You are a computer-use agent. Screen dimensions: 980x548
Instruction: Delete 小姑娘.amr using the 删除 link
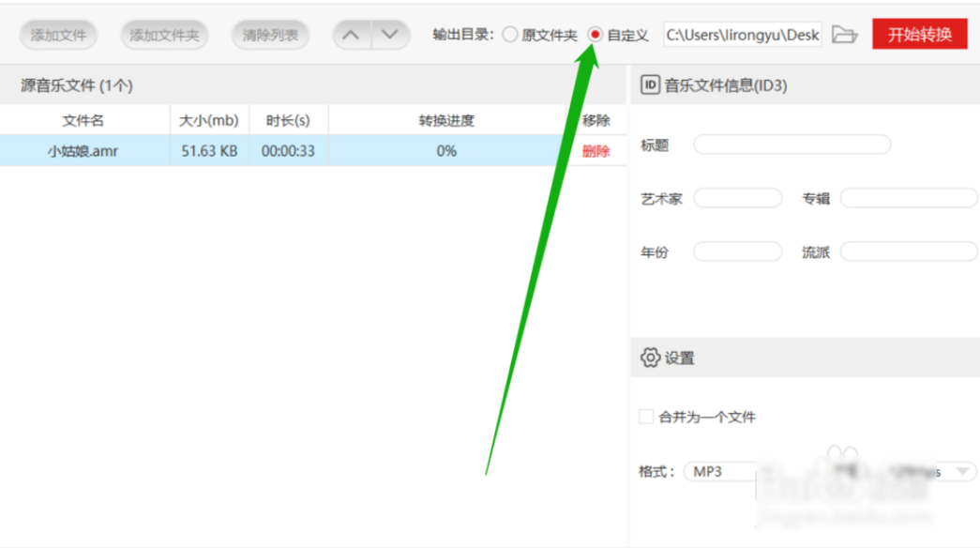(596, 150)
